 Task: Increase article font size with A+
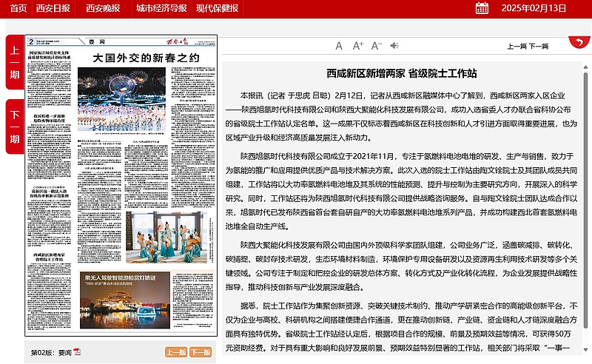358,46
